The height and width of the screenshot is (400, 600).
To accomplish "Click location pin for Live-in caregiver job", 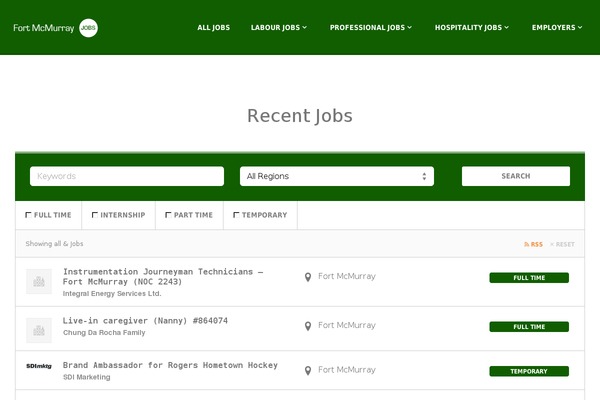I will [308, 326].
